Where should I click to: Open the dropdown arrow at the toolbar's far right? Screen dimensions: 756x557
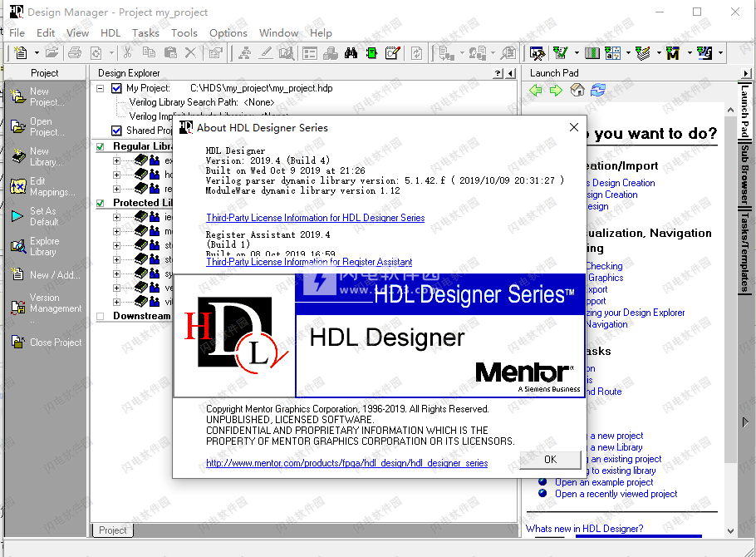tap(720, 52)
